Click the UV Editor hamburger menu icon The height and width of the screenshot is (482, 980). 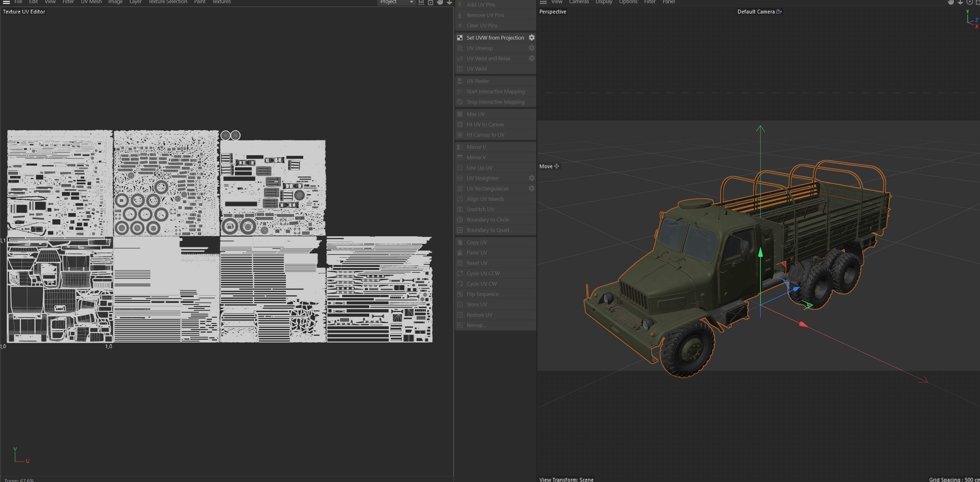6,2
